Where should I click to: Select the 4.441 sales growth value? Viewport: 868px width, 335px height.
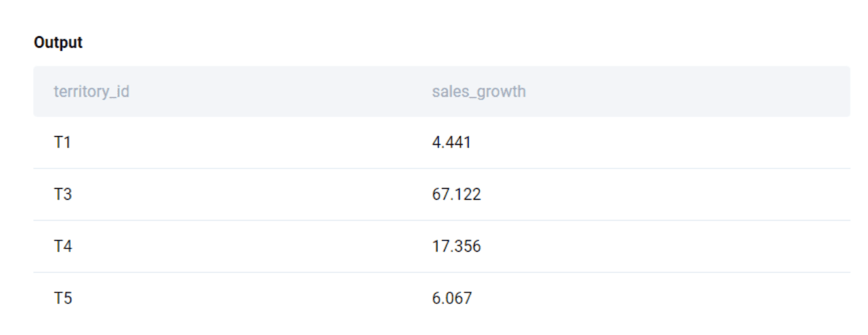(x=451, y=143)
